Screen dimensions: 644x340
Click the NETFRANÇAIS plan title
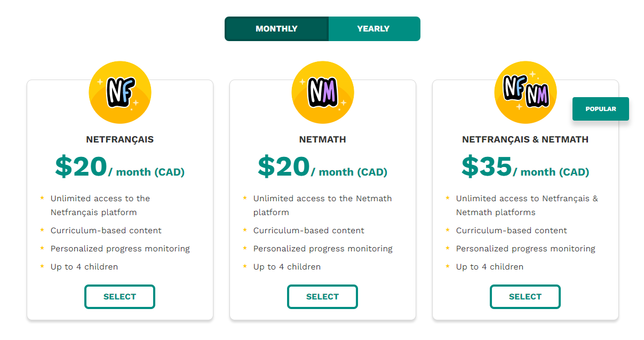click(x=120, y=139)
